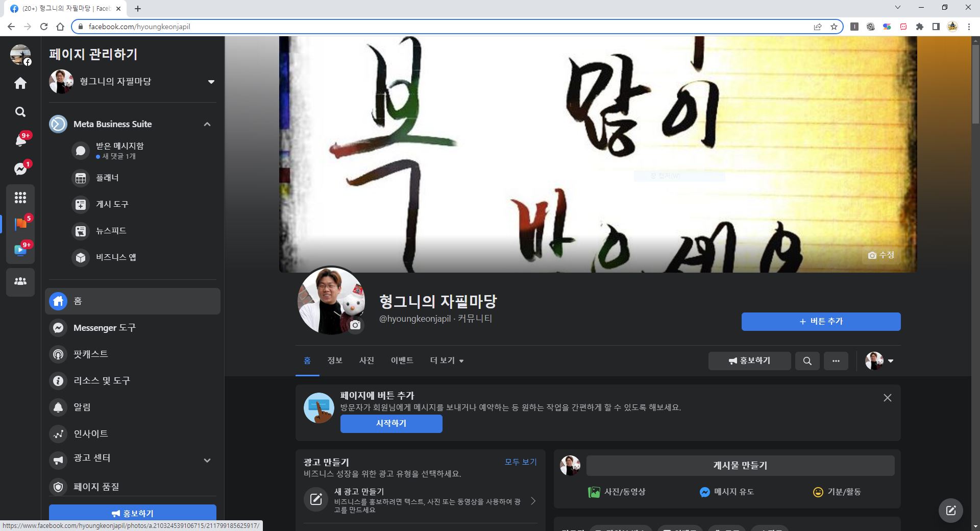Open Pages flag icon with 5 badge
980x531 pixels.
20,224
